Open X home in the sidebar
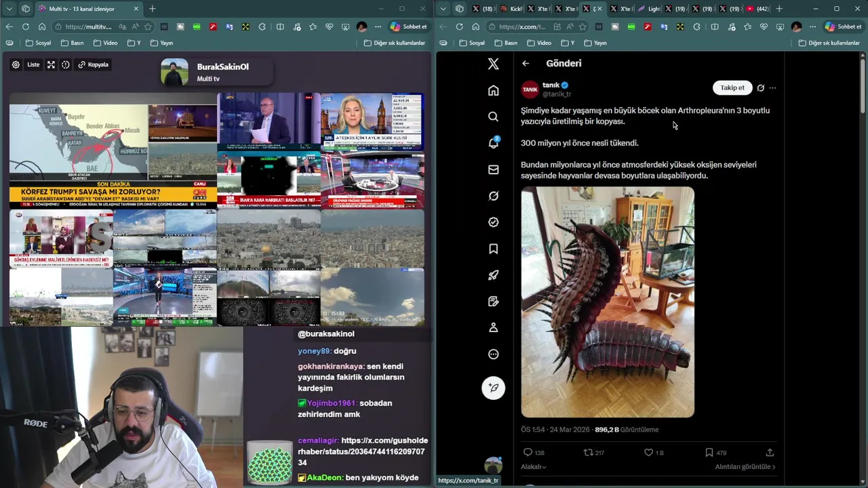 (x=493, y=90)
